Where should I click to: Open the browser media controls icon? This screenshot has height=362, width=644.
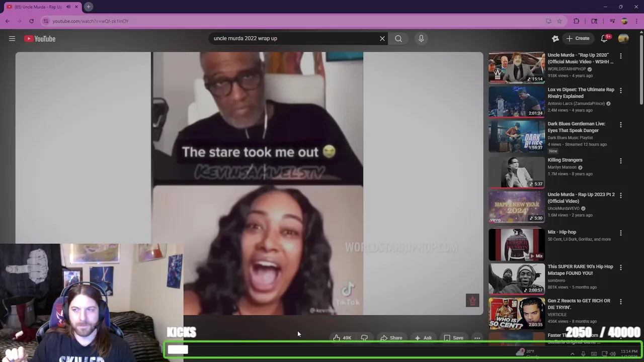click(x=612, y=21)
